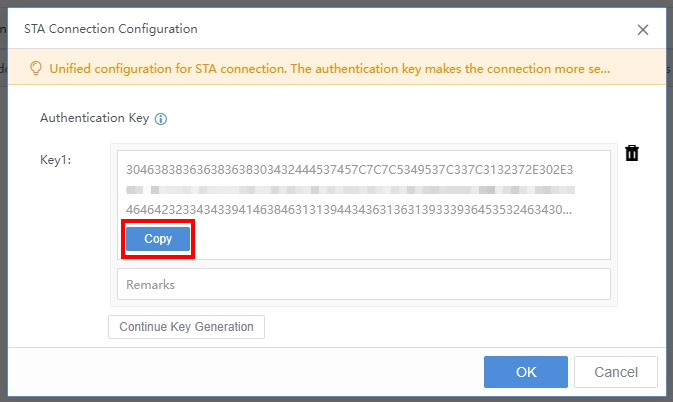
Task: Click the dialog footer left of OK
Action: click(x=245, y=372)
